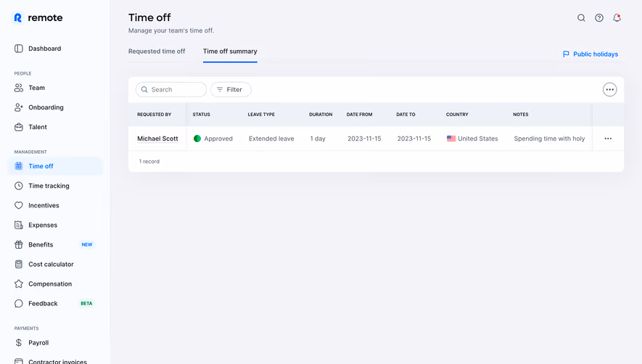Click the Time off calendar icon
The height and width of the screenshot is (364, 642).
pyautogui.click(x=18, y=166)
